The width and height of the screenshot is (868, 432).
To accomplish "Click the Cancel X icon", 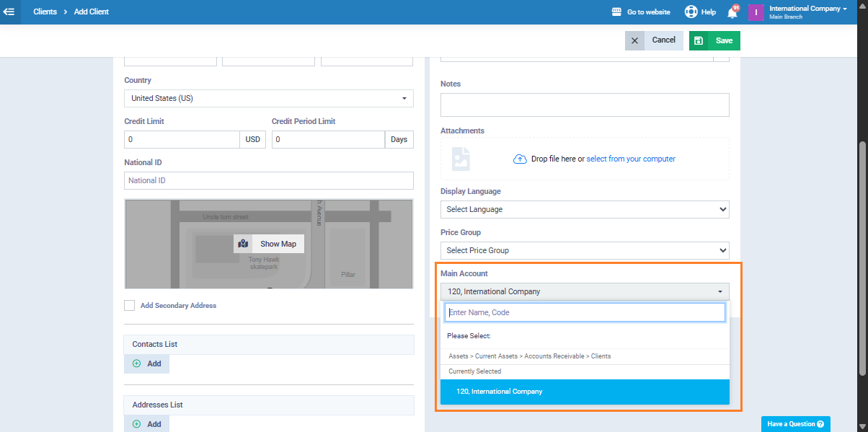I will [634, 40].
